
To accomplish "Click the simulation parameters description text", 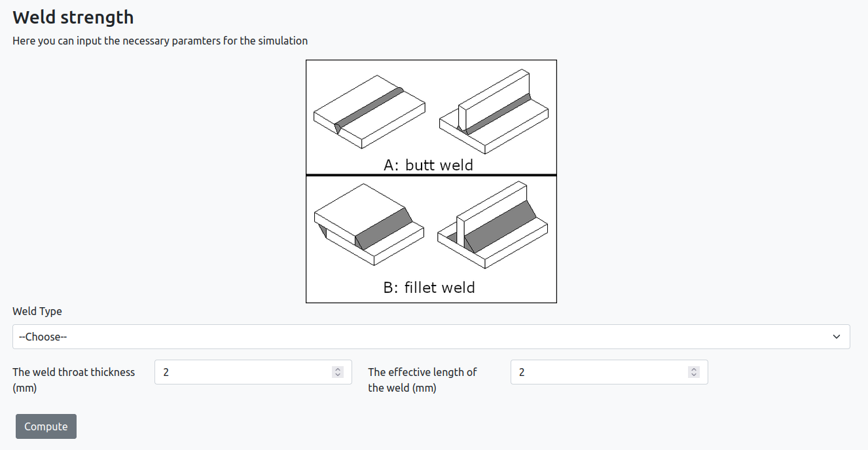I will tap(160, 41).
